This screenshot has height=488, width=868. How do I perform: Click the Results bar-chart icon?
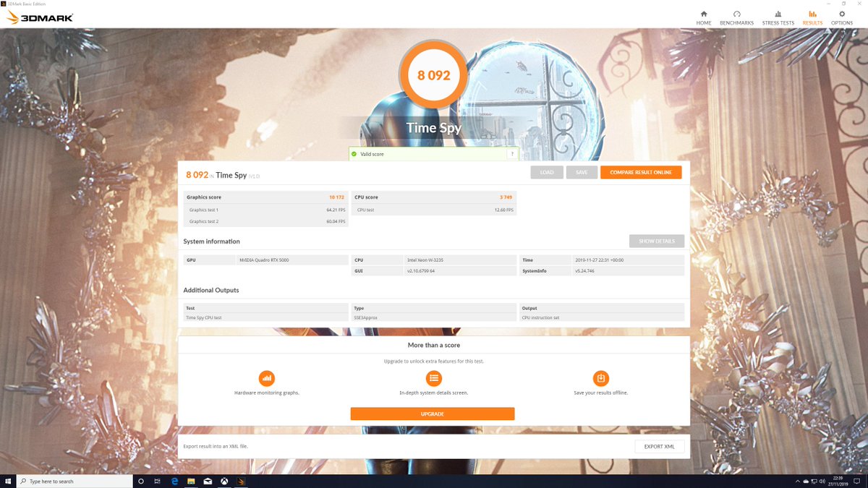tap(812, 14)
